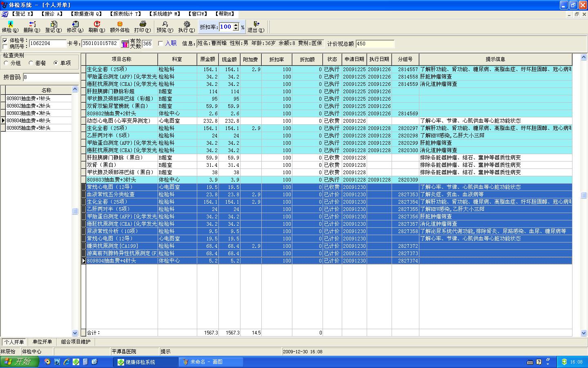Click the 删除 delete toolbar icon
The height and width of the screenshot is (368, 588).
click(32, 24)
